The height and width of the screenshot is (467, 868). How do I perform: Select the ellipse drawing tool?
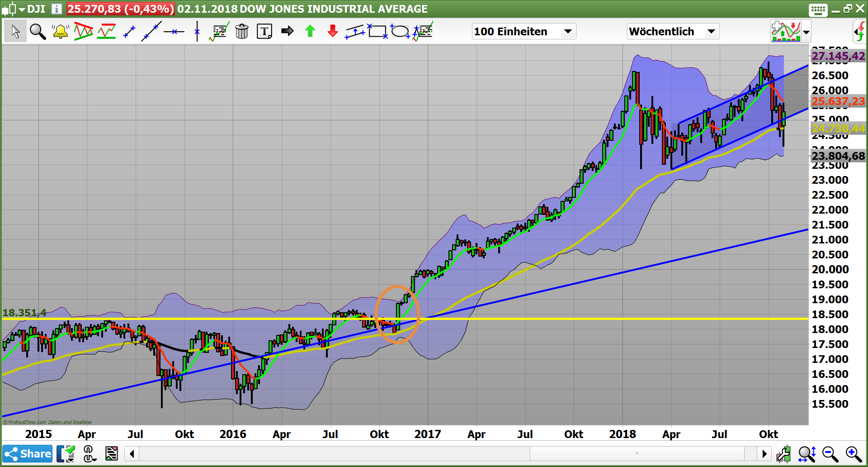point(400,31)
